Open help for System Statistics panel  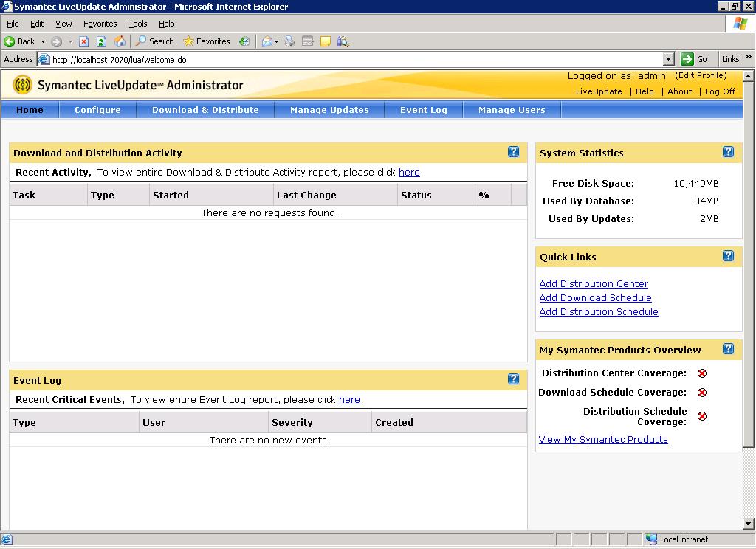click(x=729, y=153)
